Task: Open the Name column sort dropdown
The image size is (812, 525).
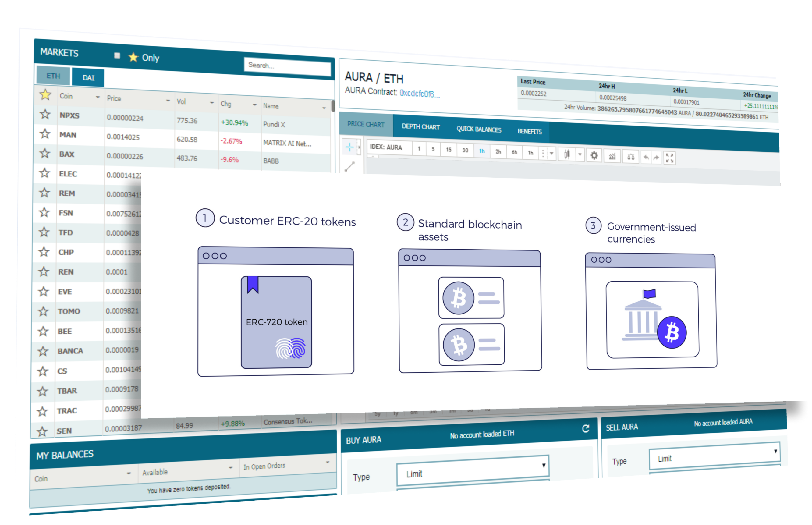Action: [324, 108]
